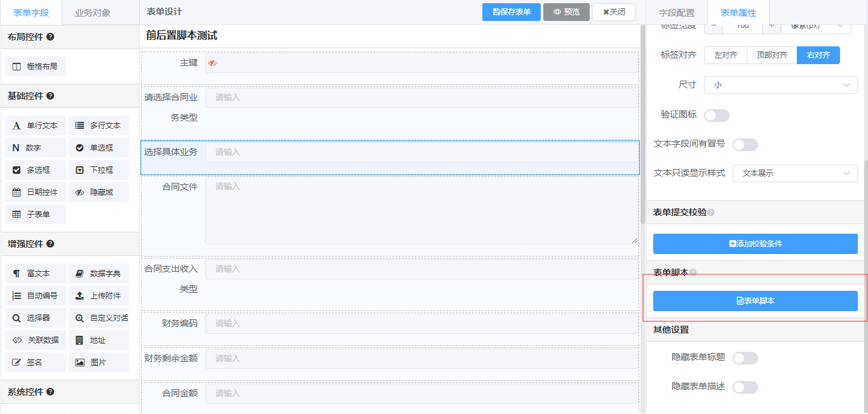868x414 pixels.
Task: Select the 选择器 selector control
Action: 36,318
